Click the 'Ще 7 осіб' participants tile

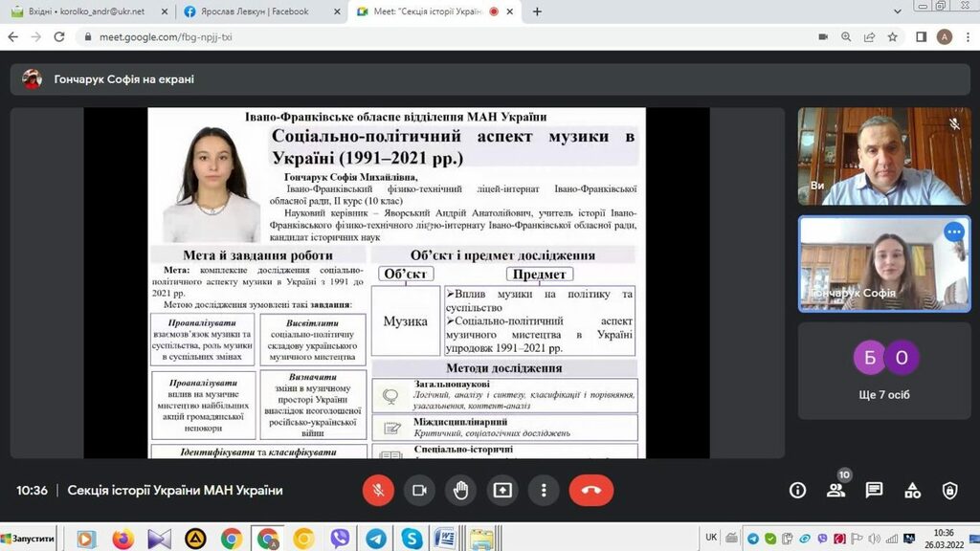(884, 372)
